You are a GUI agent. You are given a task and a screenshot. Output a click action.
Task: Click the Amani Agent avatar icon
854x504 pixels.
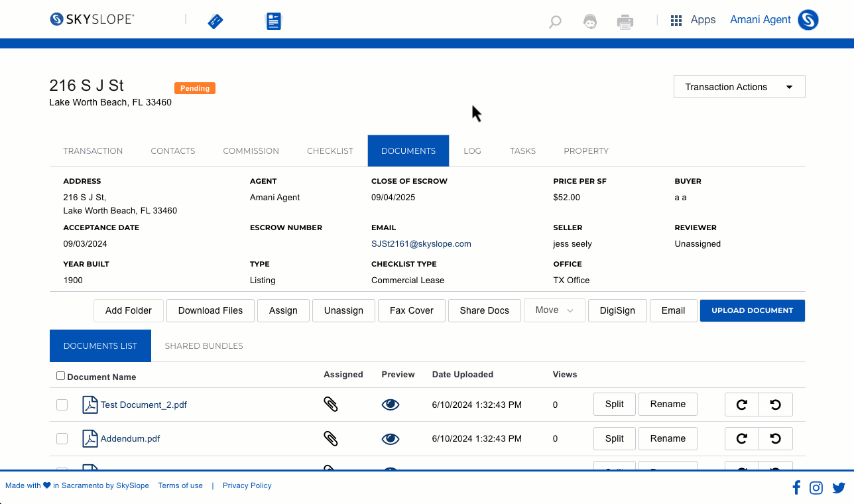coord(808,20)
